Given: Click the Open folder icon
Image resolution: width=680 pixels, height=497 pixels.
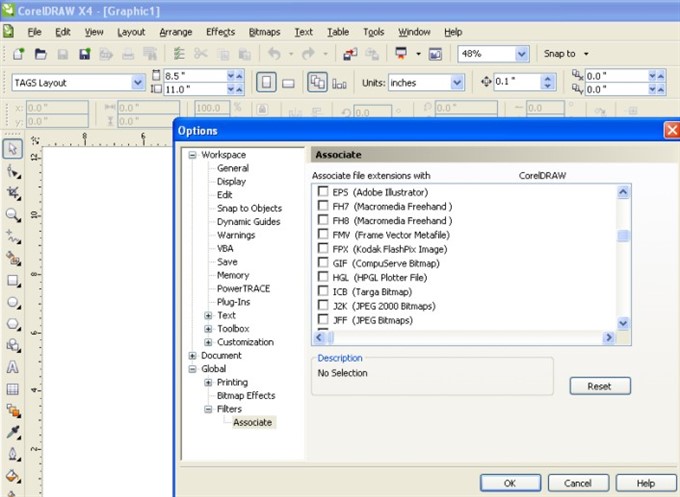Looking at the screenshot, I should [x=40, y=54].
